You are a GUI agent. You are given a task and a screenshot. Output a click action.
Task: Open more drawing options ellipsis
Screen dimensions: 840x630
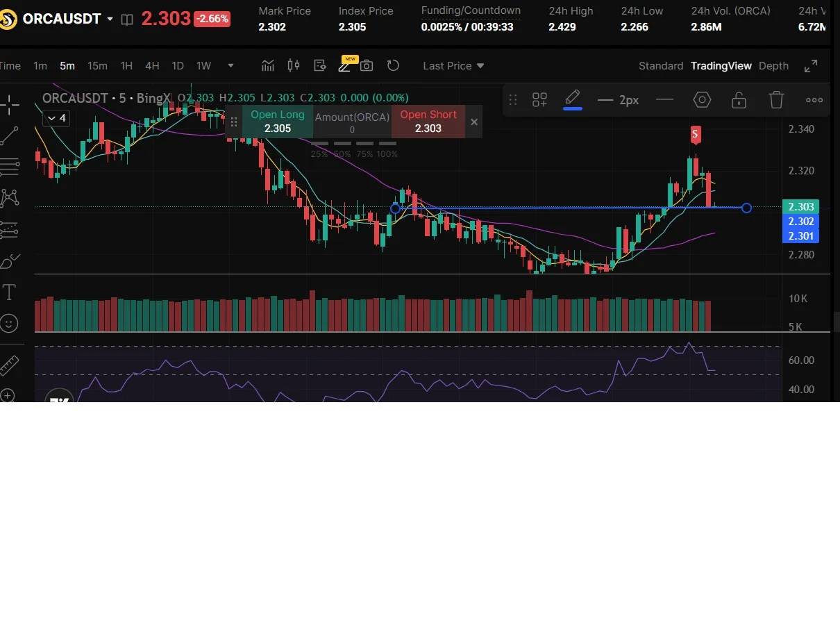[814, 100]
